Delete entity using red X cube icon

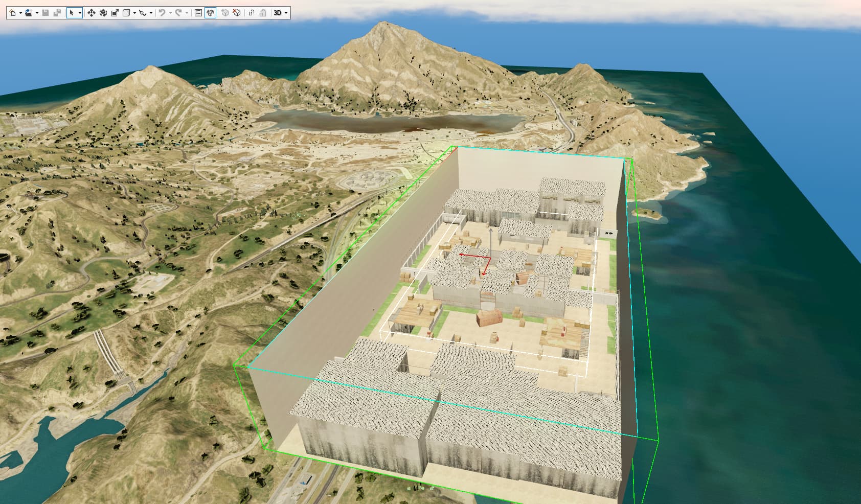pyautogui.click(x=236, y=13)
